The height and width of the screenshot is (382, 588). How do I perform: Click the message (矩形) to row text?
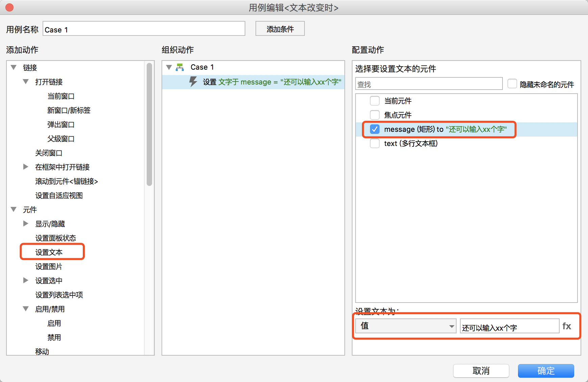(x=445, y=129)
